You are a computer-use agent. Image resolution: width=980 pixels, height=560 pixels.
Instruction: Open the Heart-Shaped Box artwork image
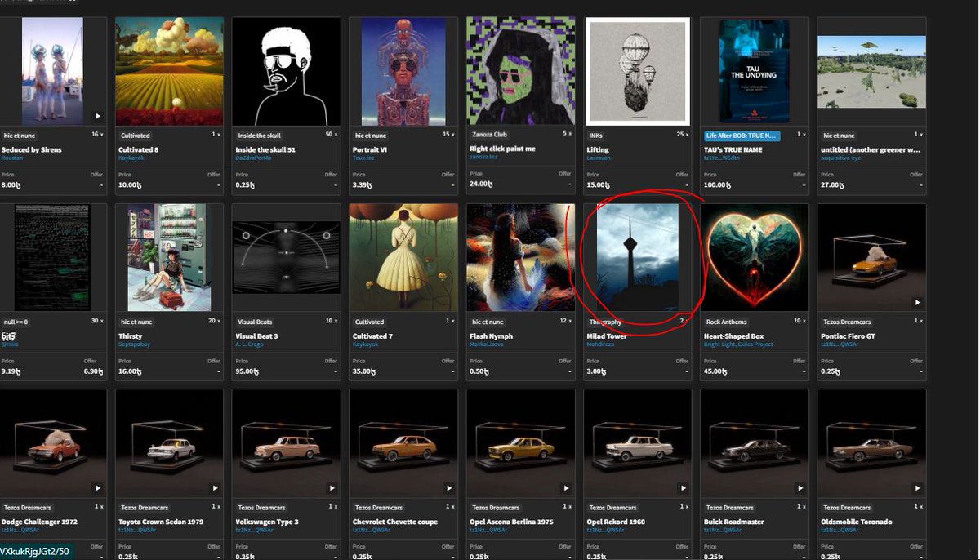(x=755, y=257)
